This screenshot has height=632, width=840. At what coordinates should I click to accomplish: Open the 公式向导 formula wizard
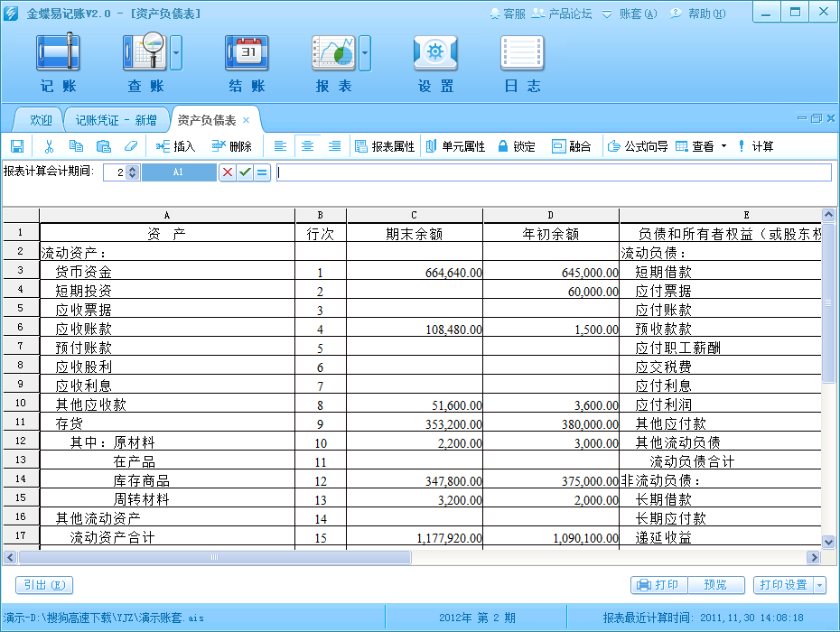[x=638, y=146]
